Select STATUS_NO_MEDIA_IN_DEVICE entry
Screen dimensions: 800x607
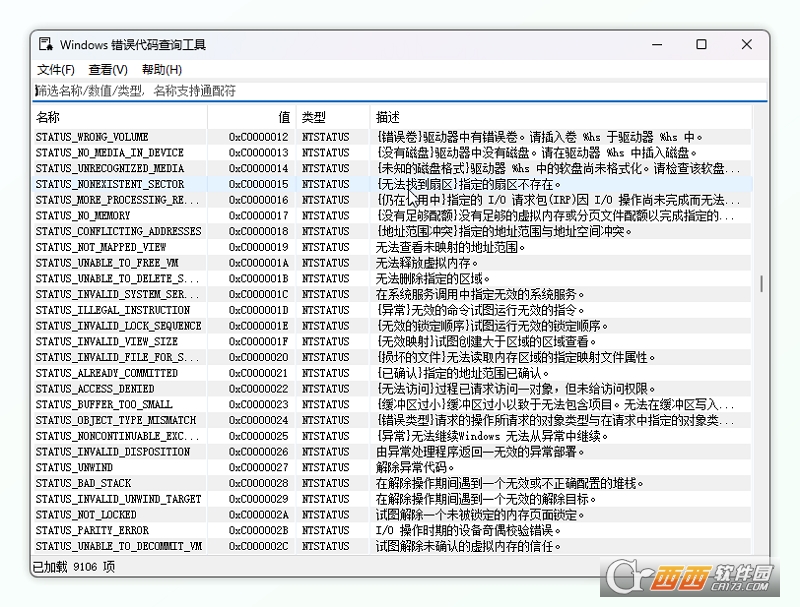click(x=393, y=153)
